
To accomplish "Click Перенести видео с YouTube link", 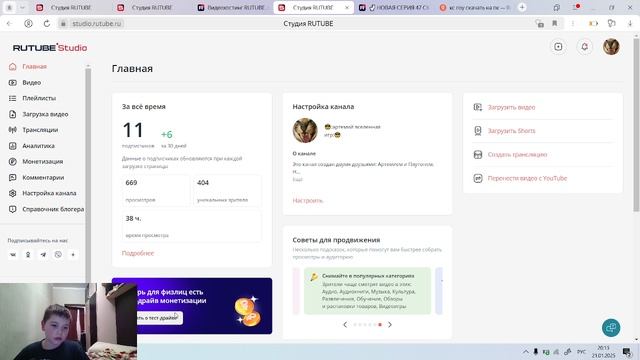I will [x=527, y=178].
